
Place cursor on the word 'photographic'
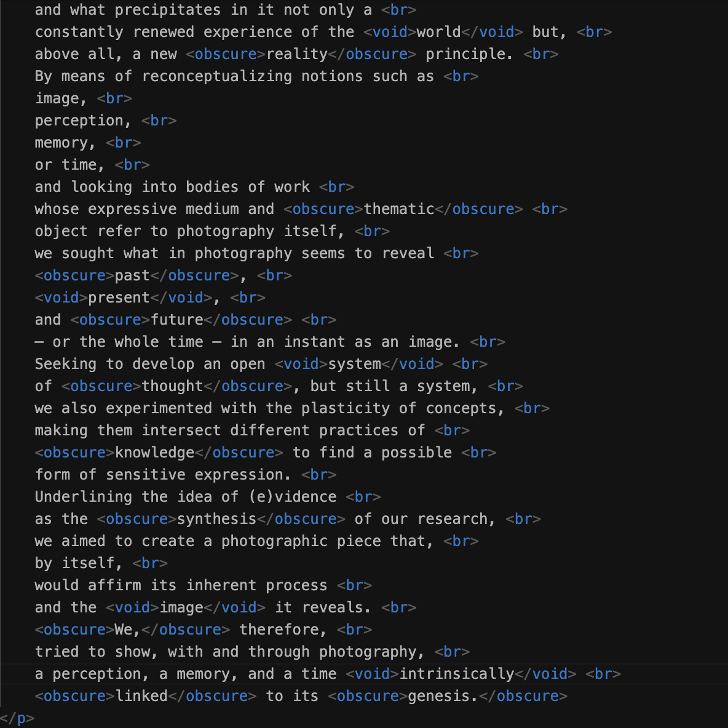pos(274,541)
